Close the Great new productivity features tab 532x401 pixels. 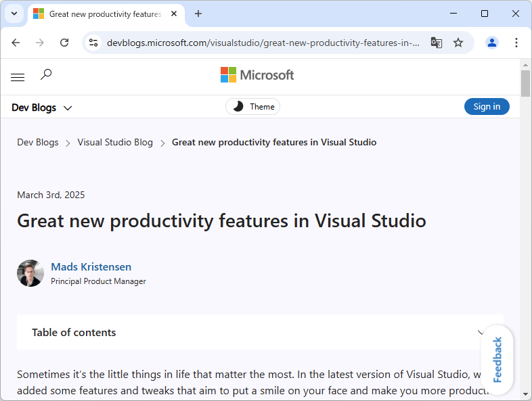pyautogui.click(x=174, y=14)
